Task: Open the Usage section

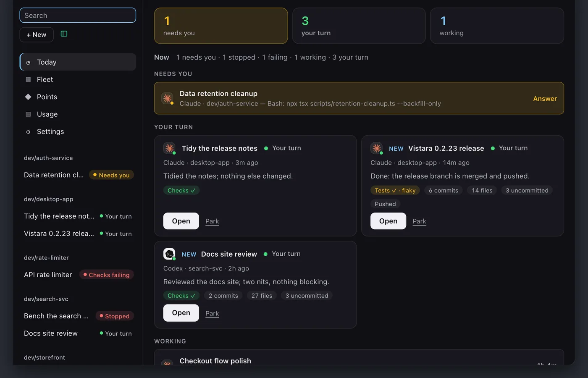Action: pos(78,114)
